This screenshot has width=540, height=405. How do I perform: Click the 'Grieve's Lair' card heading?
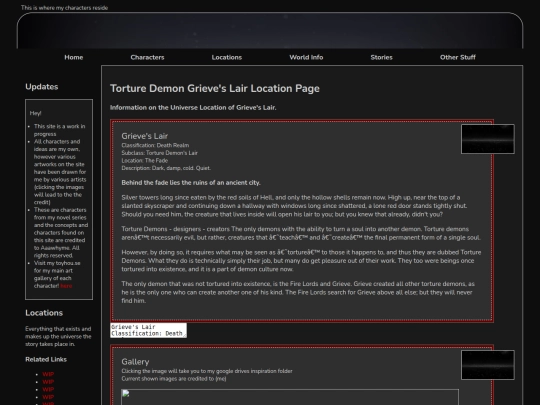(145, 136)
